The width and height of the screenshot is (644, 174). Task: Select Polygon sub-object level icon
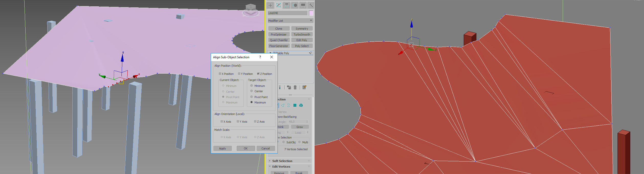click(295, 105)
